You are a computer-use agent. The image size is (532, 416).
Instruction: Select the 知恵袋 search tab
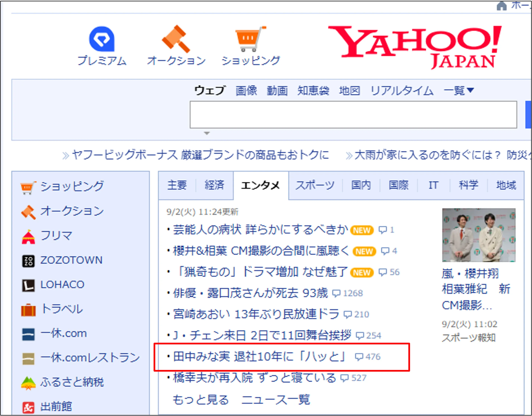pos(313,91)
